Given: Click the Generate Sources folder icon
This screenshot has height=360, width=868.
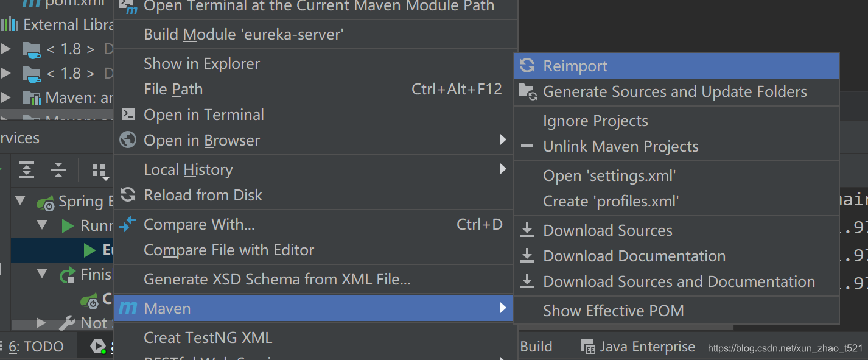Looking at the screenshot, I should [527, 91].
